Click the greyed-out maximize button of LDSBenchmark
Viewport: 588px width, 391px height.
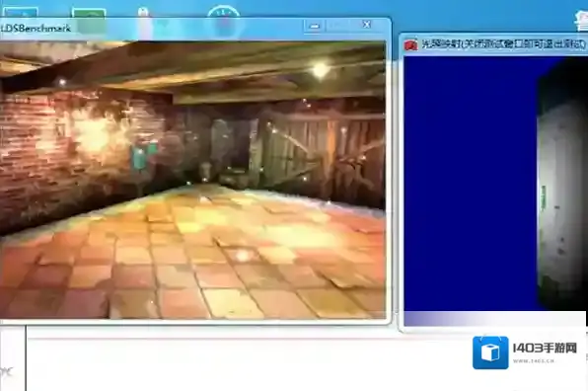point(339,25)
